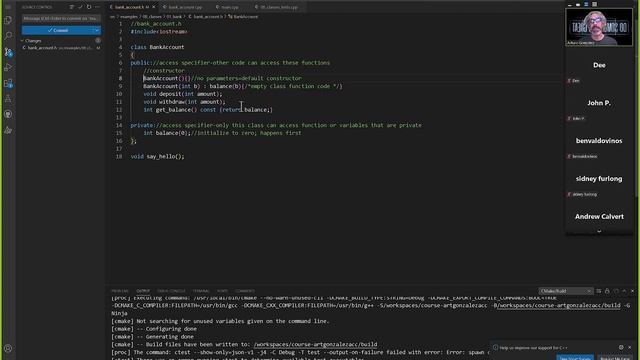Open the Commit button dropdown arrow
640x360 pixels.
tap(97, 30)
